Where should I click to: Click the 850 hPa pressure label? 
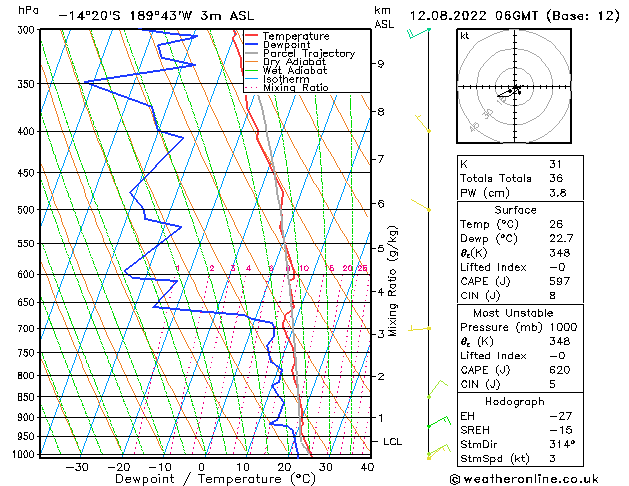[28, 397]
